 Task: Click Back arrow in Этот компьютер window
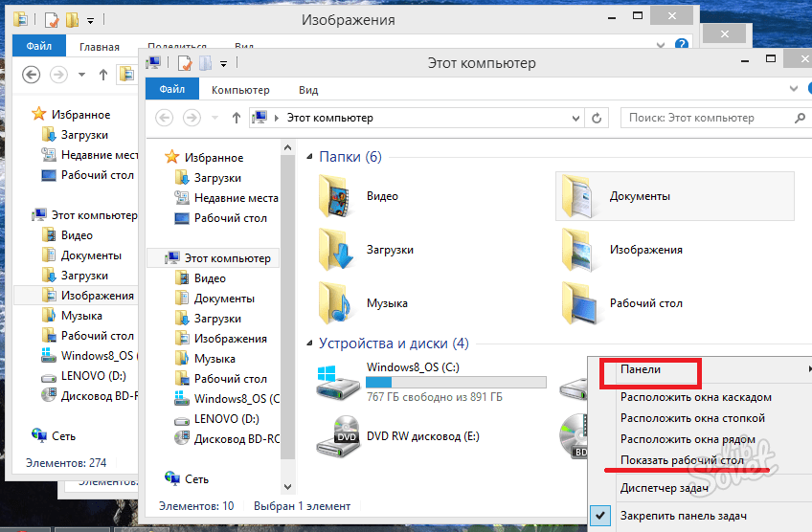coord(164,118)
